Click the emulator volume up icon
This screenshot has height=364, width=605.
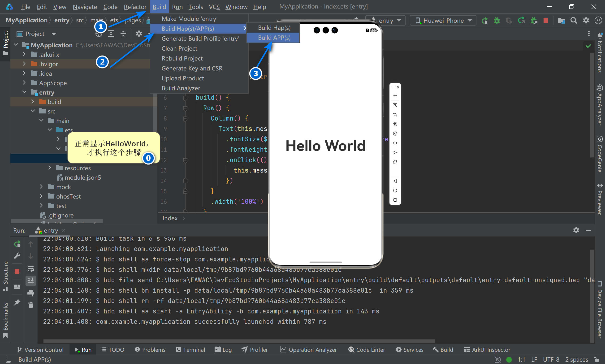coord(395,143)
